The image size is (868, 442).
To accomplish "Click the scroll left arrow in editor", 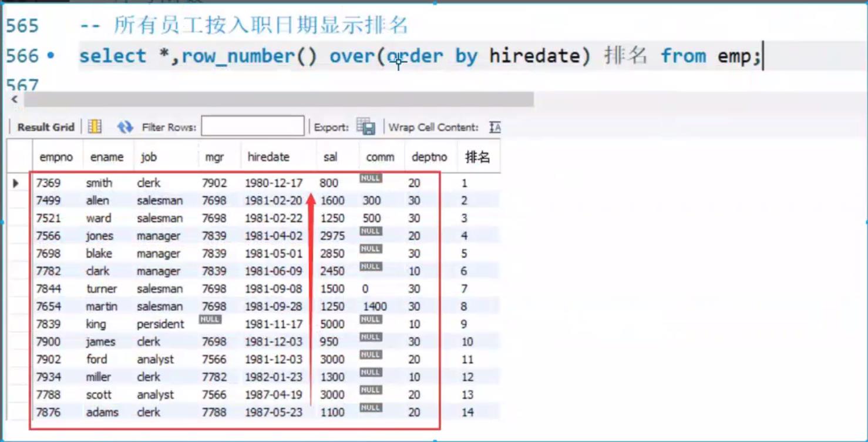I will 14,99.
